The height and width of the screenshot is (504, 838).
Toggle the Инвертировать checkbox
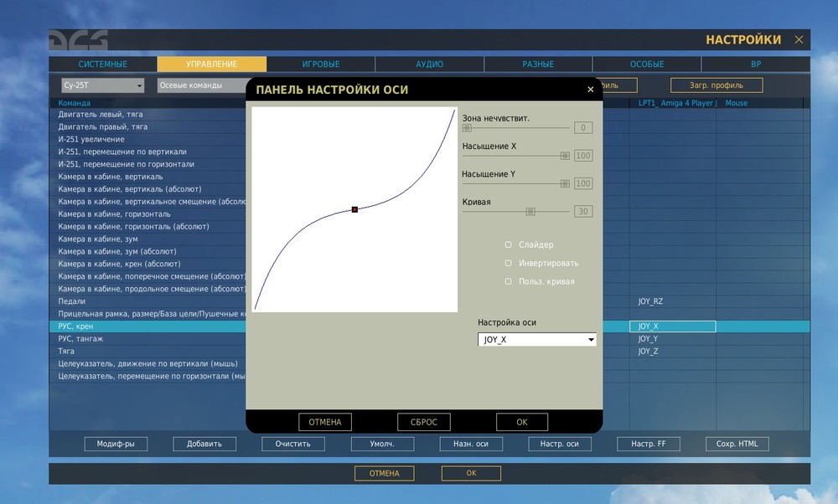click(x=508, y=263)
